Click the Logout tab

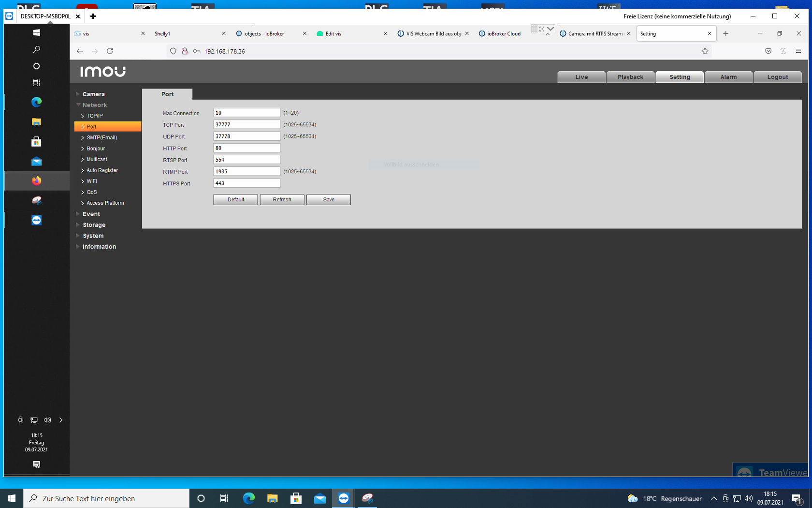tap(778, 77)
